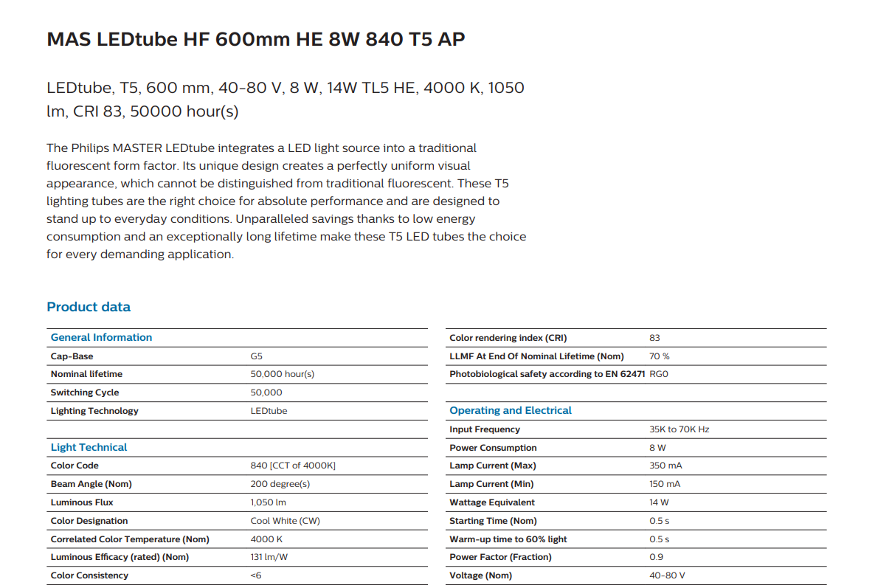Image resolution: width=875 pixels, height=588 pixels.
Task: Click the Switching Cycle row label
Action: coord(84,392)
